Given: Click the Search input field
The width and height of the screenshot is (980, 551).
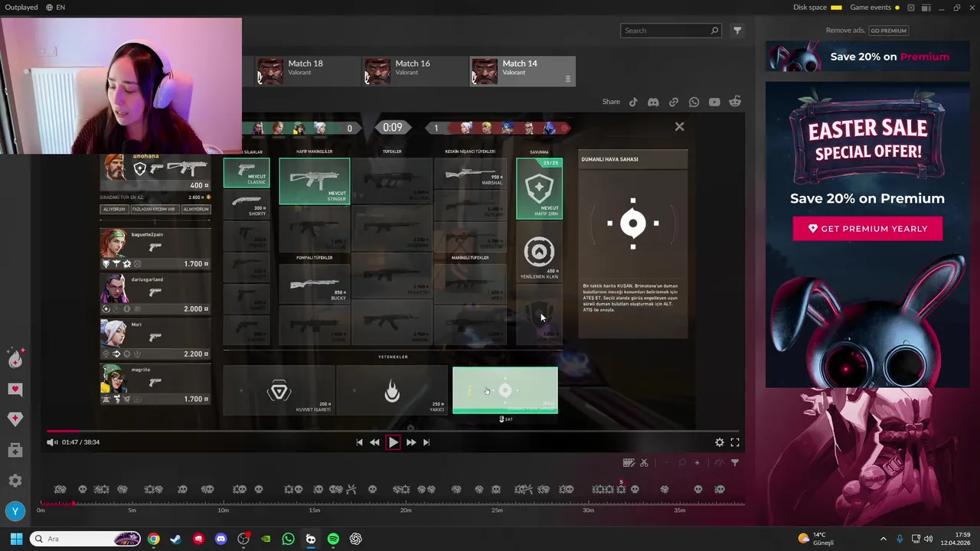Looking at the screenshot, I should click(671, 31).
